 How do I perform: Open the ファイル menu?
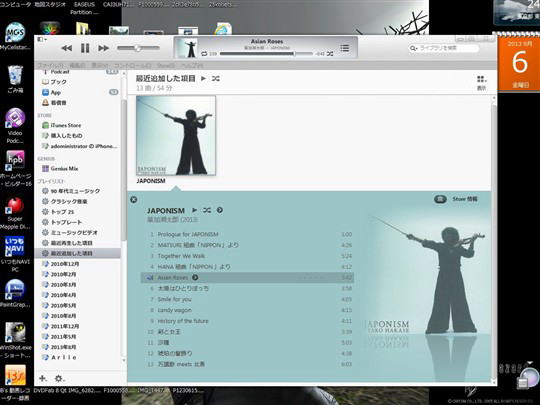pyautogui.click(x=51, y=65)
